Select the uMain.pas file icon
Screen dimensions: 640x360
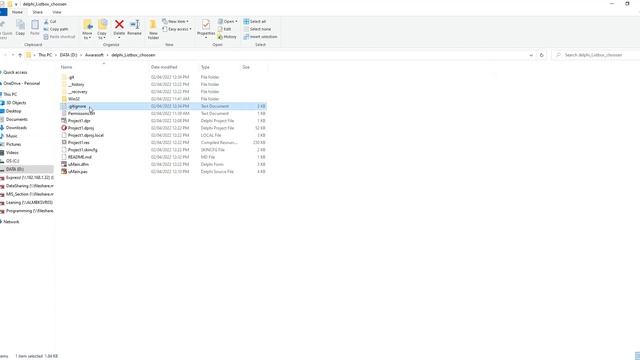pos(64,172)
